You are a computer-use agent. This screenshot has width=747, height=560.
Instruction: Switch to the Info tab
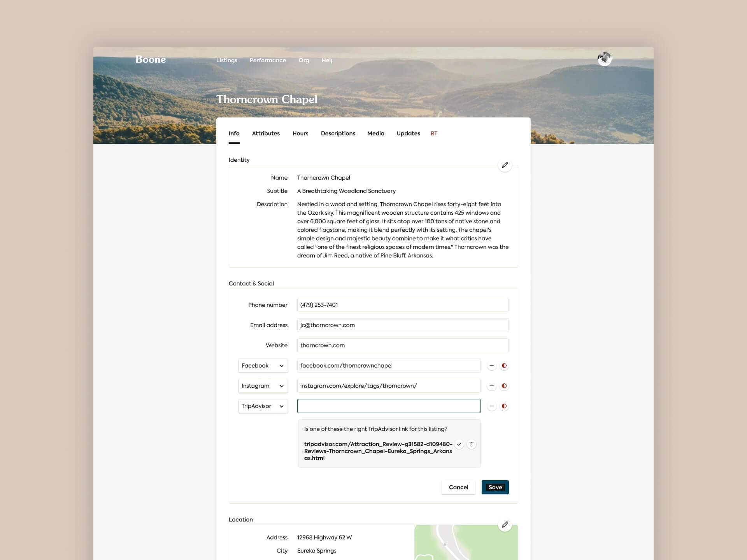point(234,133)
